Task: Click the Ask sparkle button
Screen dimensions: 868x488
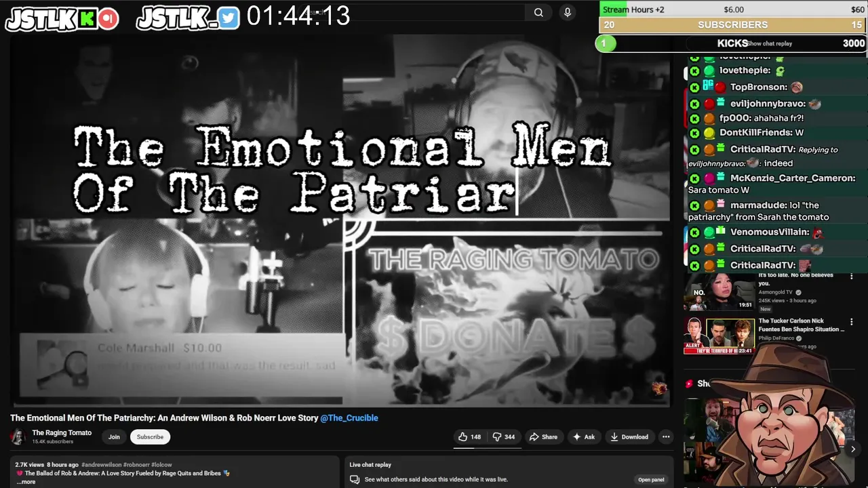Action: [x=584, y=437]
